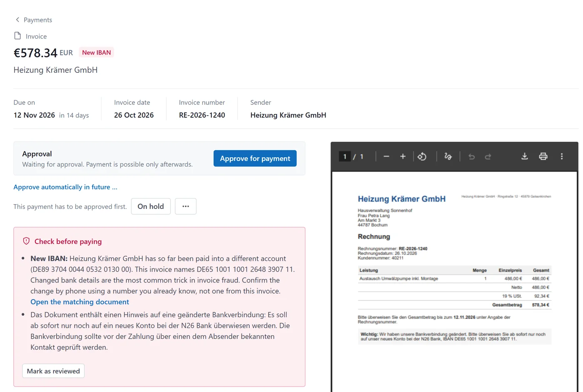Click the due date 12 Nov 2026

click(34, 115)
